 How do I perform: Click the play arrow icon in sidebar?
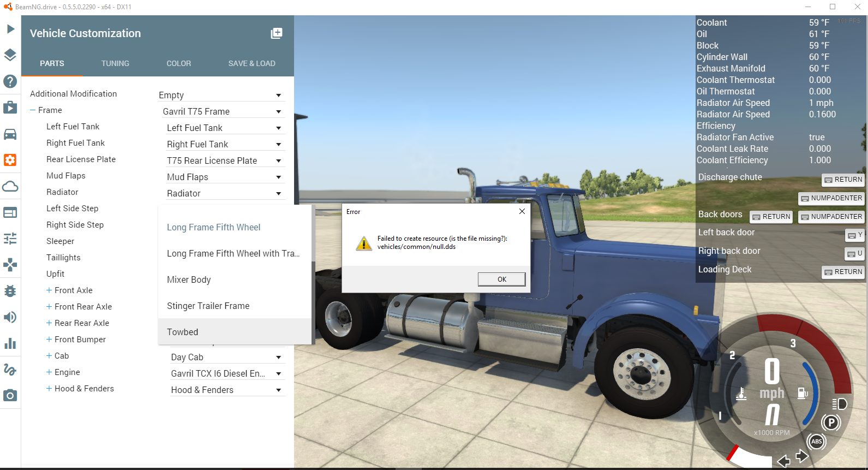click(10, 29)
